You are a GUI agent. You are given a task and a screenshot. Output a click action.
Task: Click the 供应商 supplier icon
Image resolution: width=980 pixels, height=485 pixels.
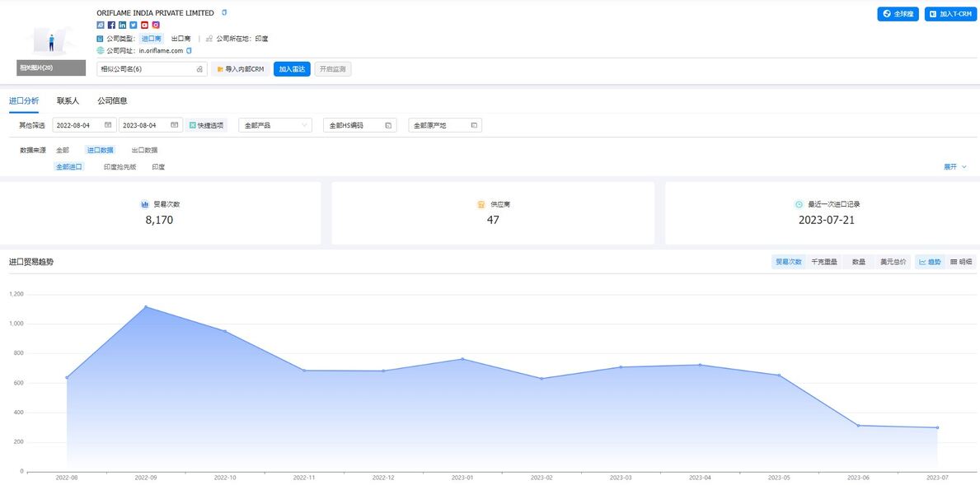(x=481, y=204)
